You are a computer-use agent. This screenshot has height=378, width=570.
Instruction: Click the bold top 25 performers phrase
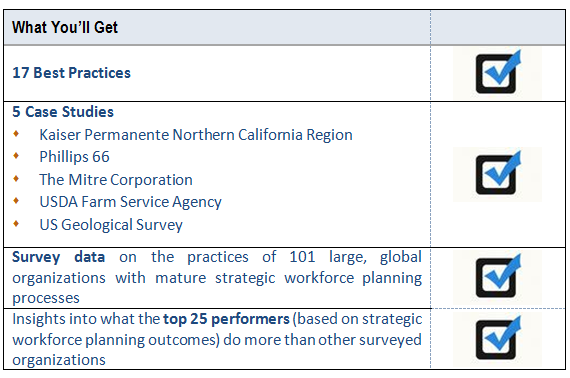point(226,319)
